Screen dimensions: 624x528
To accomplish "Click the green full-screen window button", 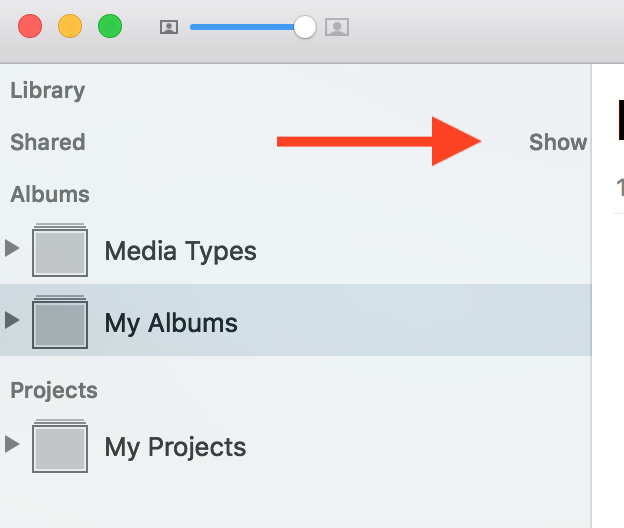I will (x=110, y=27).
